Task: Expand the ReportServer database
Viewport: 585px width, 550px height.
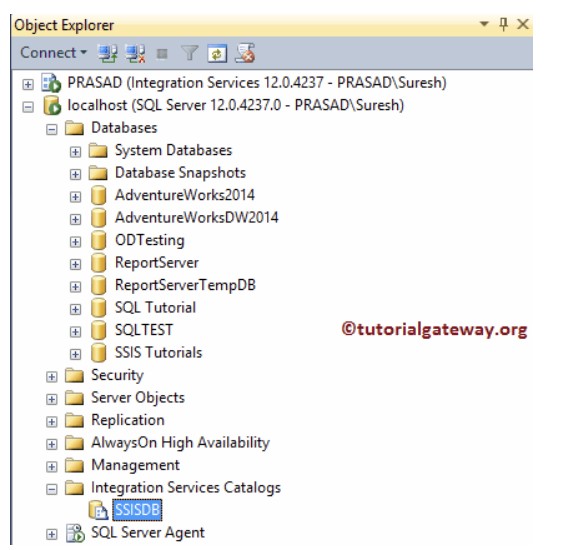Action: tap(75, 264)
